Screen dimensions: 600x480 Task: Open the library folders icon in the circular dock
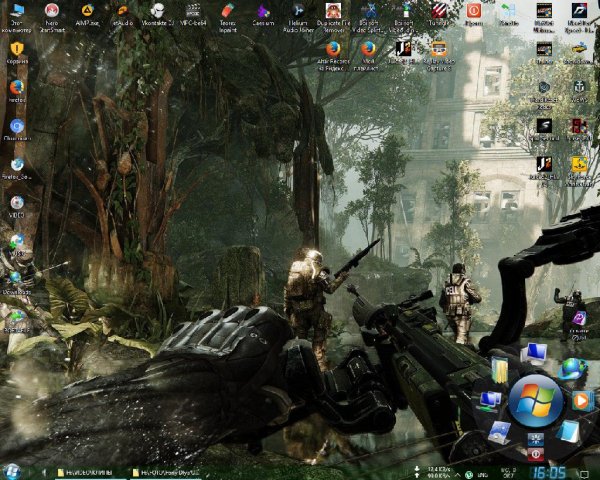click(x=499, y=370)
